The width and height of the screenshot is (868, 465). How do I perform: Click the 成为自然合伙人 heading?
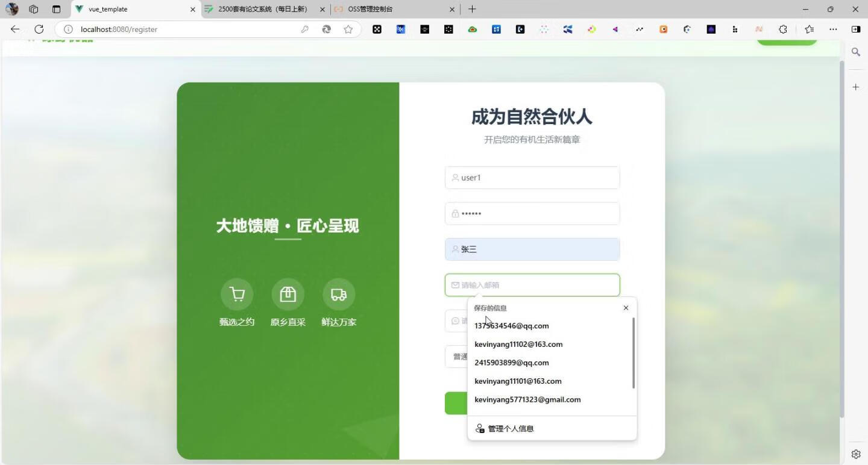click(532, 117)
